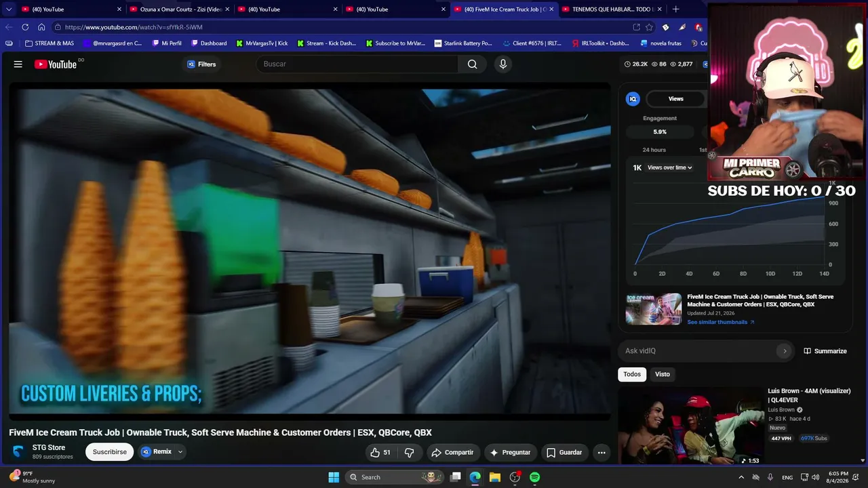Start voice search with microphone icon
The image size is (868, 488).
(502, 64)
